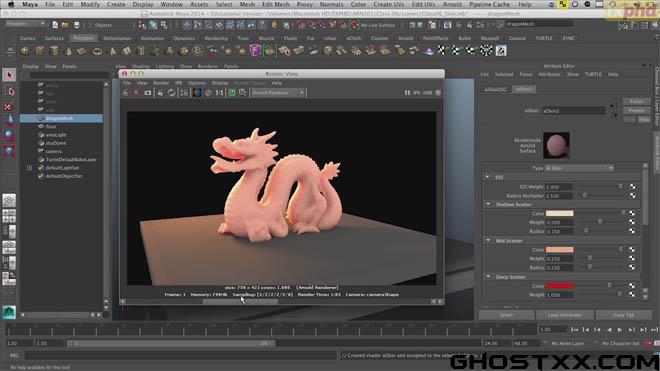Viewport: 660px width, 371px height.
Task: Toggle the alpha channel display in Render View
Action: point(208,93)
